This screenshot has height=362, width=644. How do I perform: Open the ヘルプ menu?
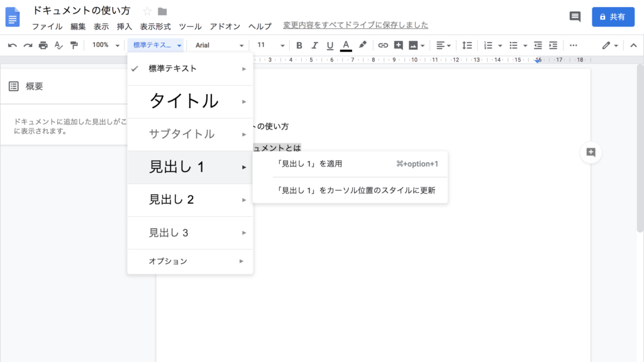tap(260, 26)
